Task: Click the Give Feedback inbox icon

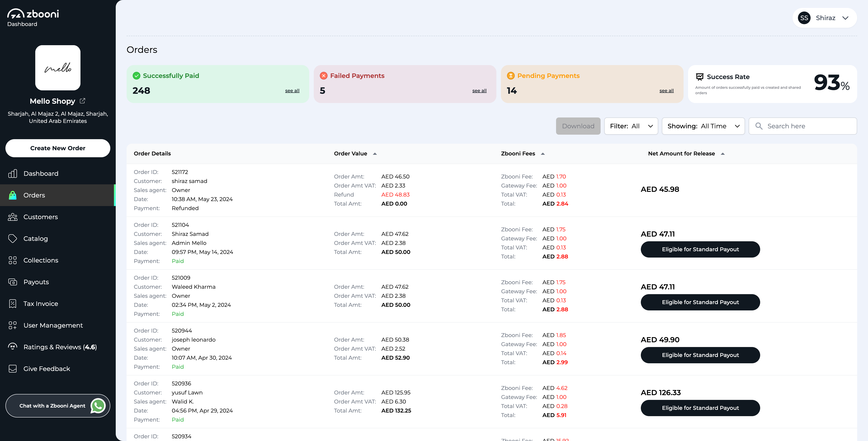Action: (12, 368)
